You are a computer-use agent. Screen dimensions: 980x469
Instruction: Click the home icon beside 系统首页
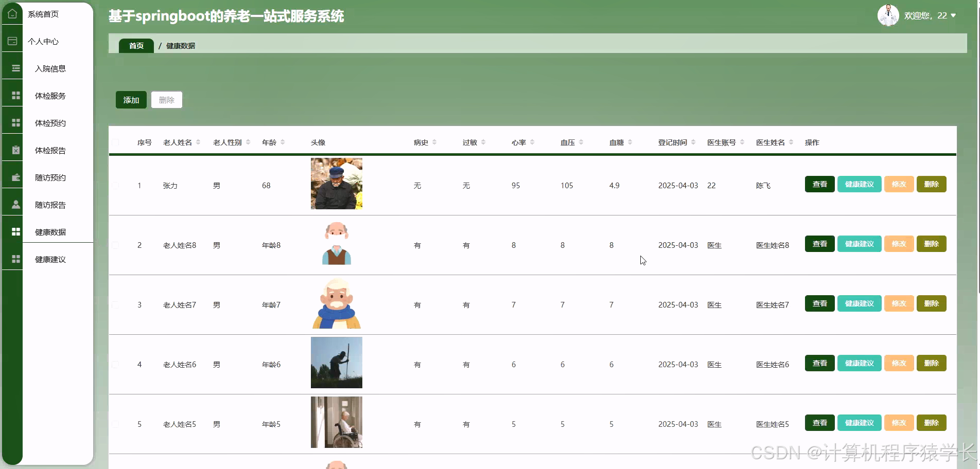coord(12,14)
